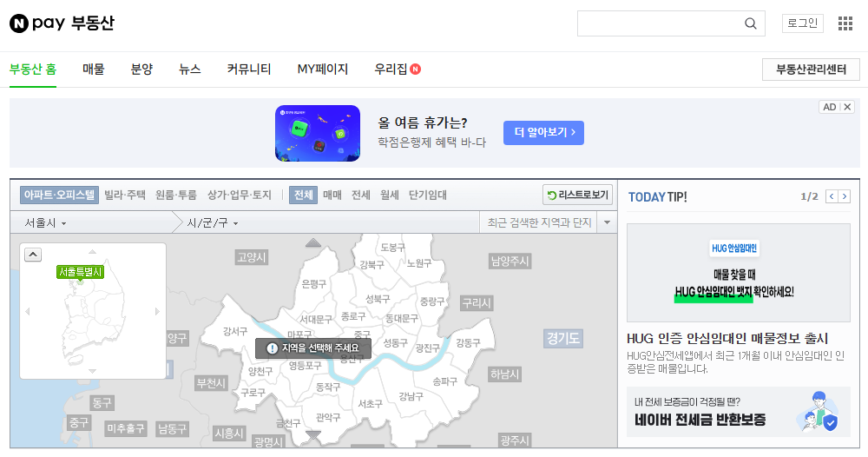Open HUG 인증 안심임대인 매물정보 link
868x457 pixels.
coord(727,338)
